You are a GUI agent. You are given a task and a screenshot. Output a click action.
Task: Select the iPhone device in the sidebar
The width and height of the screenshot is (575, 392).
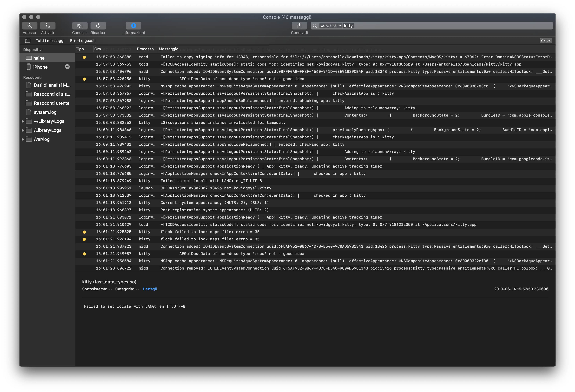click(x=40, y=67)
